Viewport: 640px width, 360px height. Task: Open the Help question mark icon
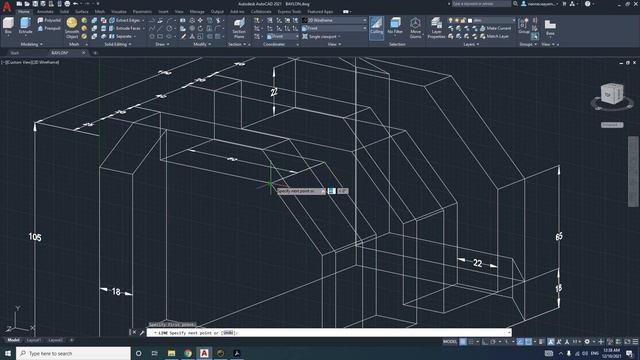pos(587,4)
